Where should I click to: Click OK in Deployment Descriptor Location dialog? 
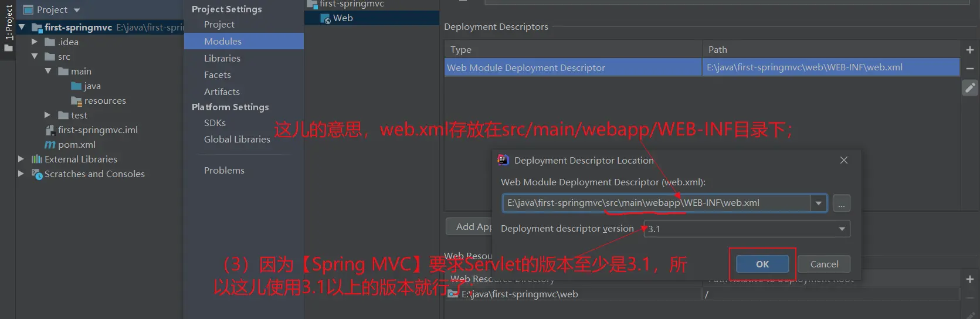[762, 264]
